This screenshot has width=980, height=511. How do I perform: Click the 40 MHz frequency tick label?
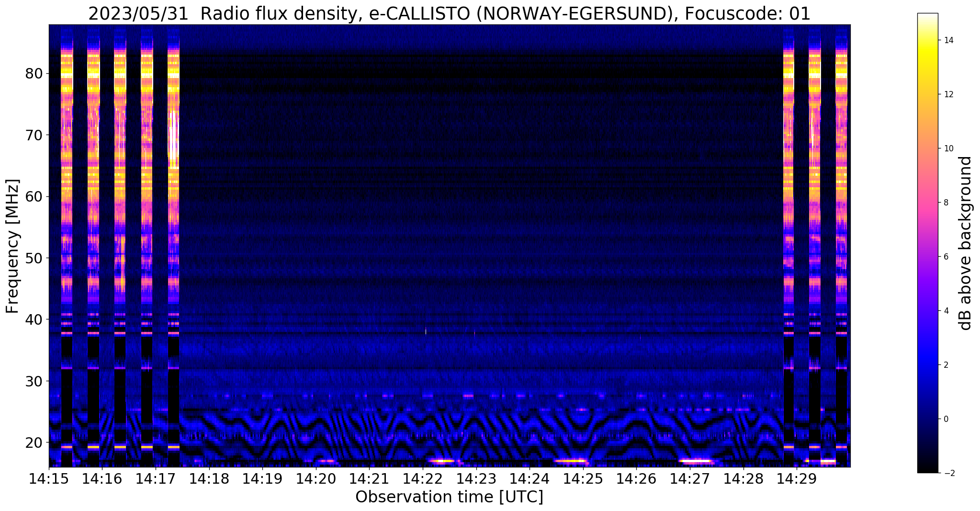[34, 319]
